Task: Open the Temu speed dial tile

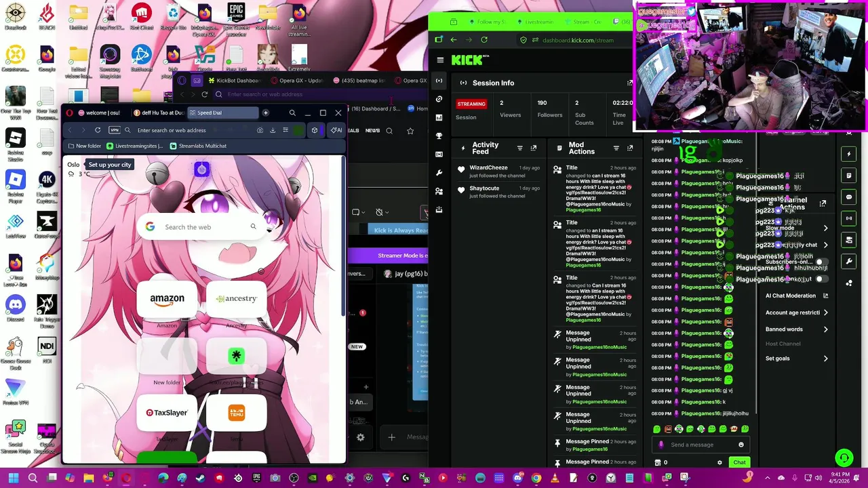Action: point(237,413)
